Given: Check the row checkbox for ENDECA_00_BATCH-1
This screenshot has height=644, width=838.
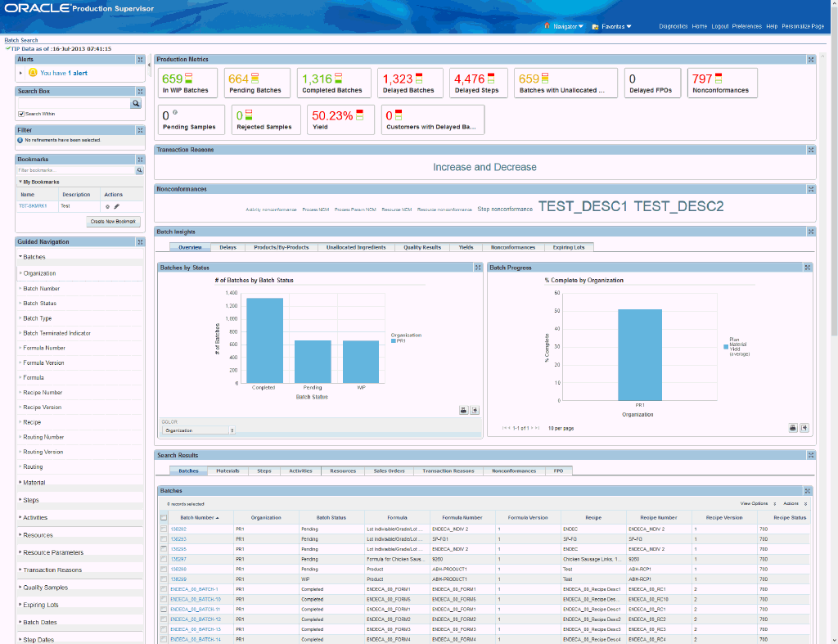Looking at the screenshot, I should (164, 589).
